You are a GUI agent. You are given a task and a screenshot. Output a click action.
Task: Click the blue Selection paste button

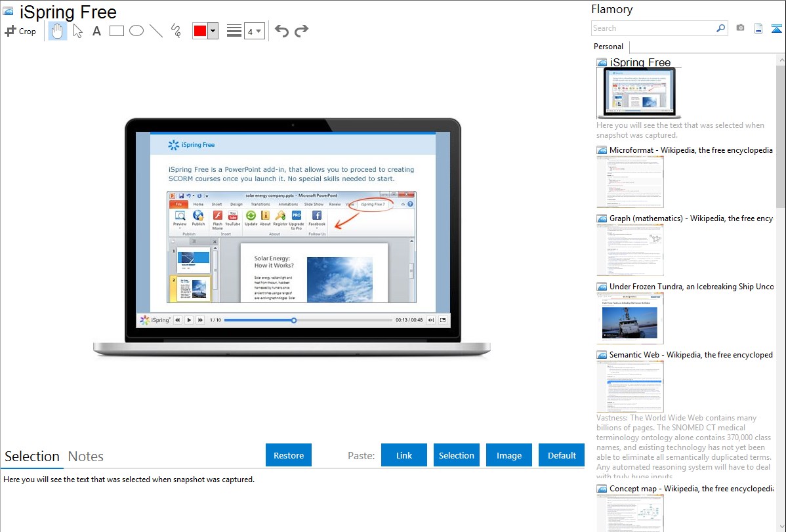point(456,455)
